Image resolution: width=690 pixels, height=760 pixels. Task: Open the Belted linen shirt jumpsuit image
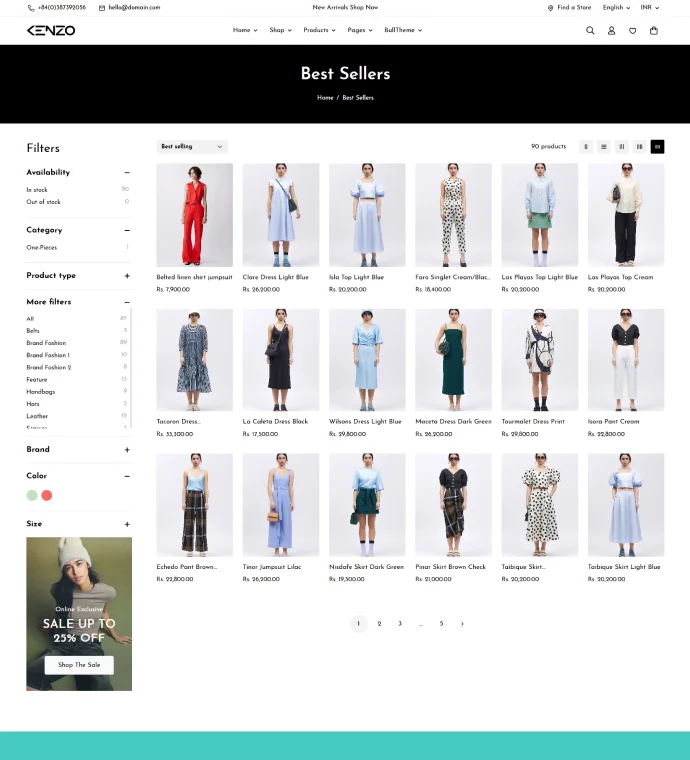tap(194, 215)
